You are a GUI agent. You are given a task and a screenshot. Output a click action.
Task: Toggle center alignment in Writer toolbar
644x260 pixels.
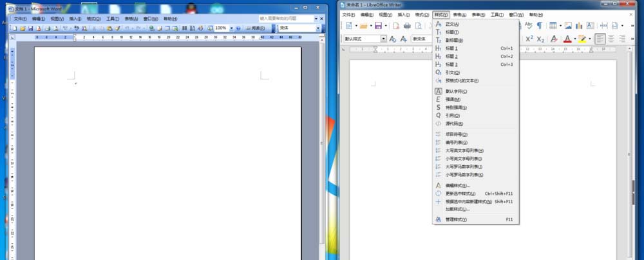tap(612, 39)
